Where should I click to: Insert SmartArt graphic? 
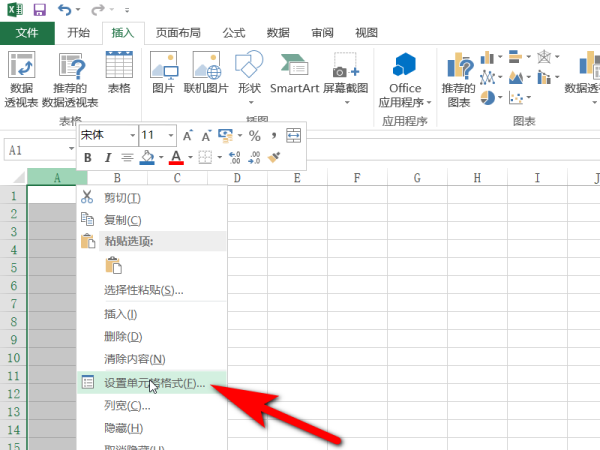(294, 73)
